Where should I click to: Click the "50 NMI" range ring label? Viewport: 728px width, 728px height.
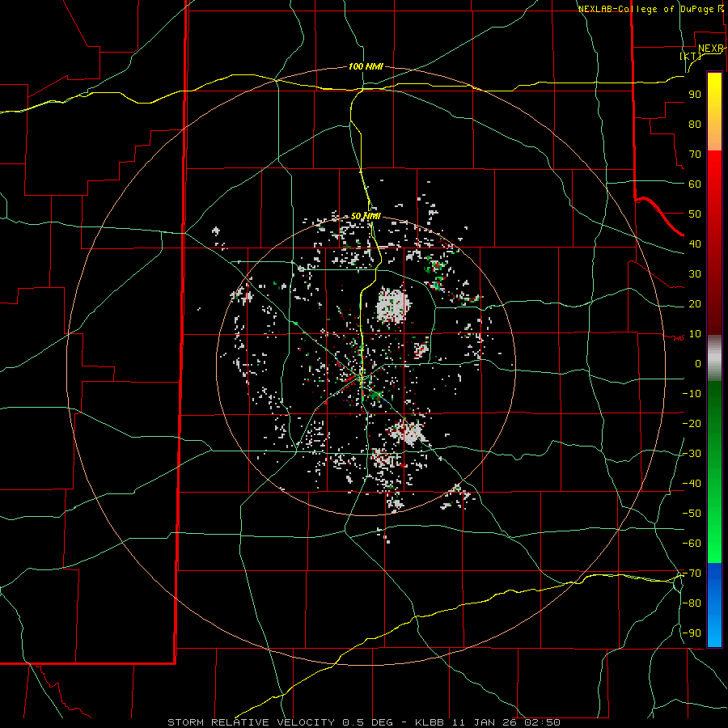pyautogui.click(x=366, y=216)
